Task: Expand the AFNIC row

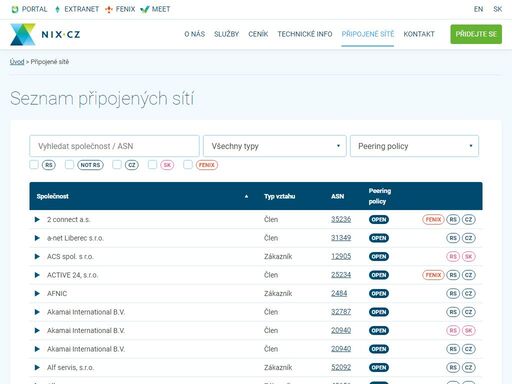Action: point(37,293)
